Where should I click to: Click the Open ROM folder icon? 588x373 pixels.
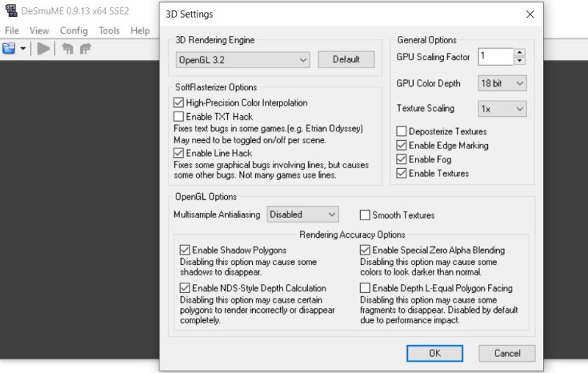(9, 48)
